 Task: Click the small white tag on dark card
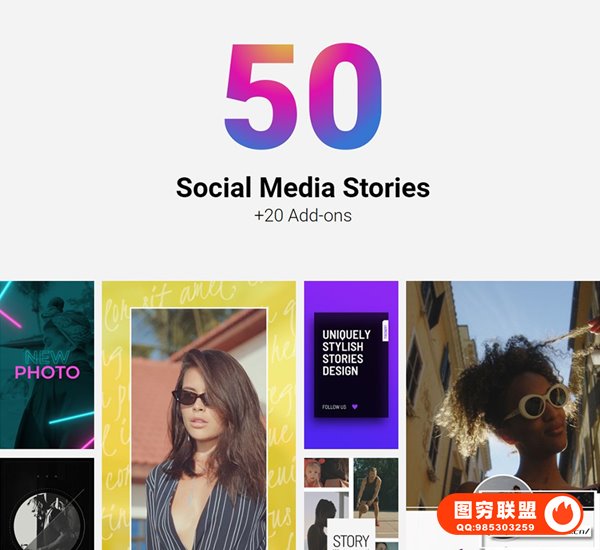pyautogui.click(x=385, y=331)
